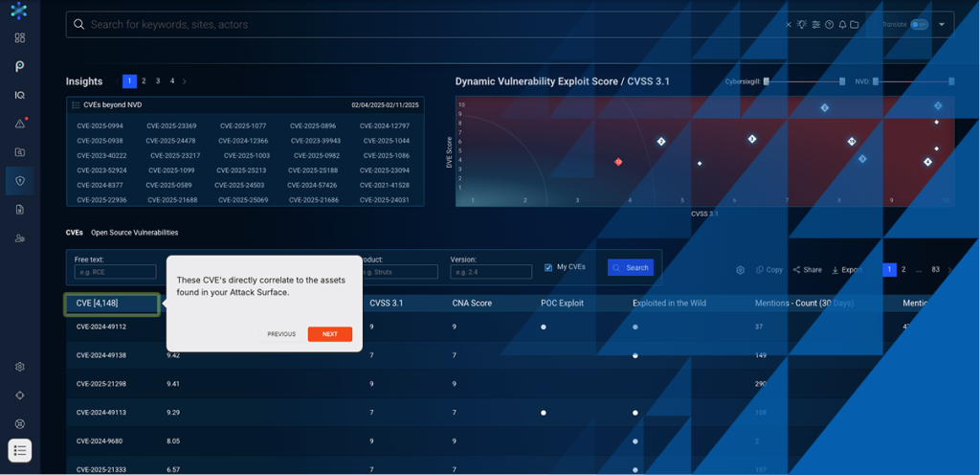
Task: Switch to Open Source Vulnerabilities tab
Action: pyautogui.click(x=134, y=233)
